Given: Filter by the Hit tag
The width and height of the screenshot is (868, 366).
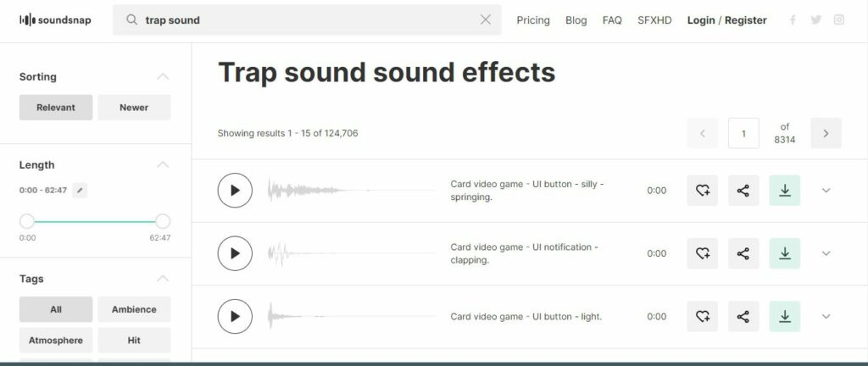Looking at the screenshot, I should 134,340.
